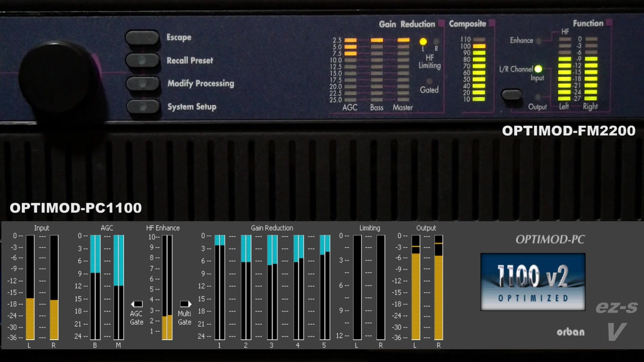Click the 1100 v2 Optimized logo
Screen dimensions: 644x362
(x=533, y=282)
